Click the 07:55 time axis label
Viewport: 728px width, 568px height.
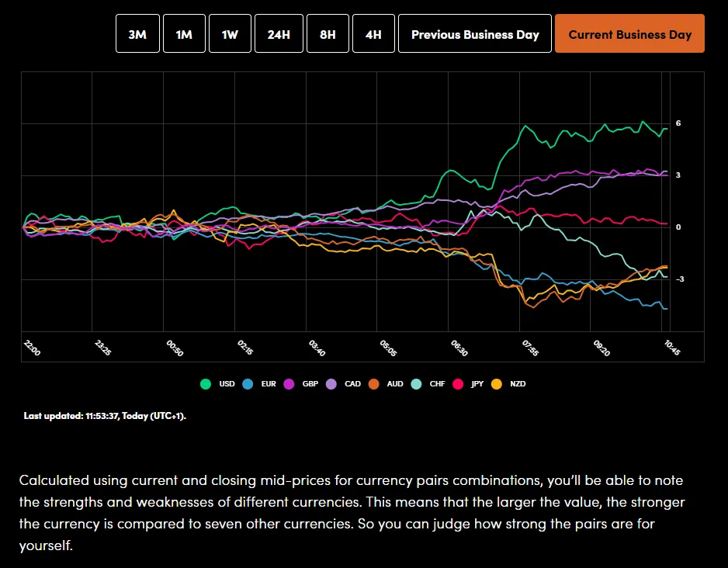point(529,348)
